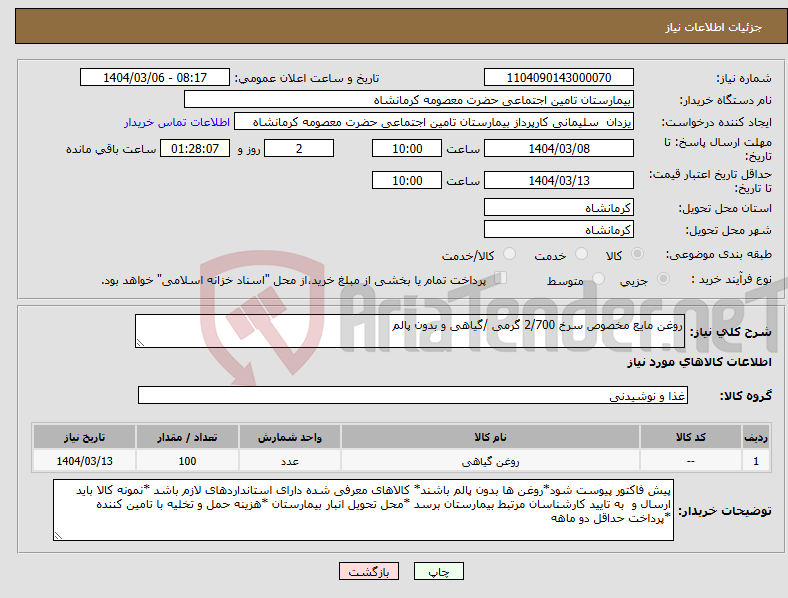Click the اطلاعات کالاهای مورد نیاز heading
The height and width of the screenshot is (598, 788).
[x=699, y=362]
